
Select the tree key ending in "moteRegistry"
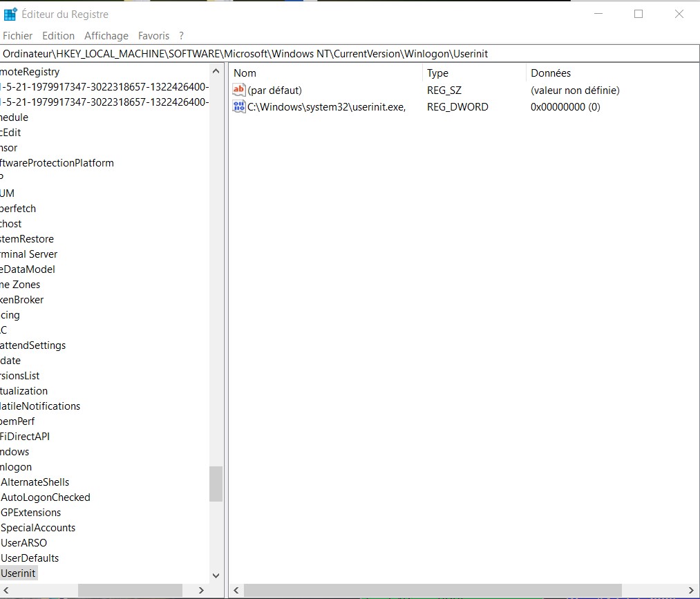coord(30,71)
